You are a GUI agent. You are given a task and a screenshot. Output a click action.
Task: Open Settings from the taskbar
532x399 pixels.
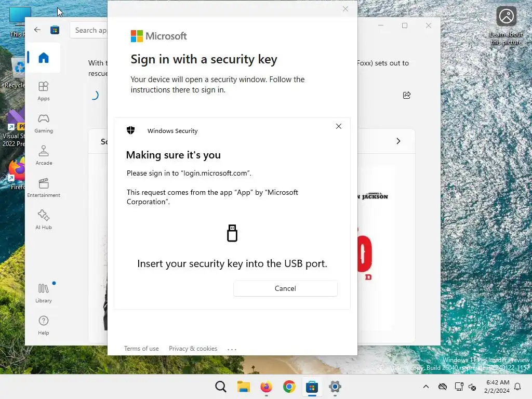tap(335, 387)
